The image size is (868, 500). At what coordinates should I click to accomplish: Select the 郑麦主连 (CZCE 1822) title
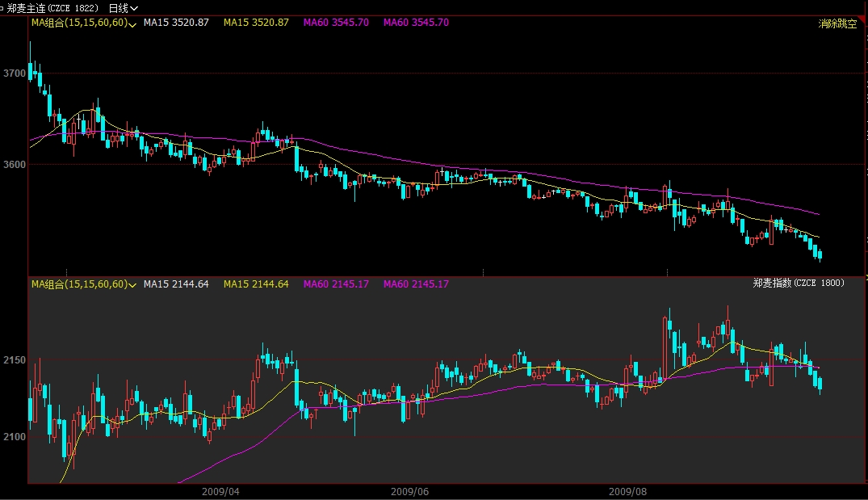pyautogui.click(x=52, y=7)
